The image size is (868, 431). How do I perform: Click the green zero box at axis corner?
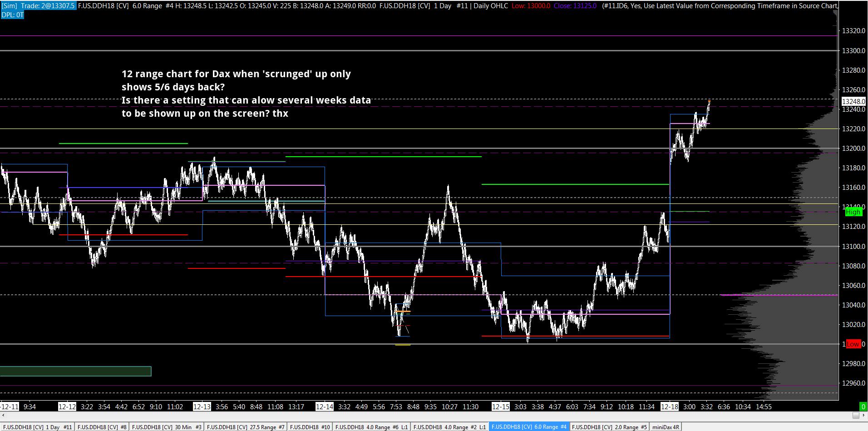click(863, 406)
